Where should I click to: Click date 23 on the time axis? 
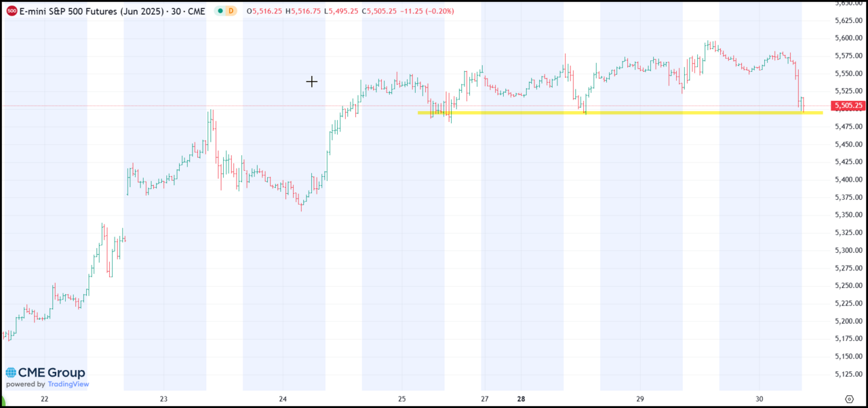pos(163,399)
